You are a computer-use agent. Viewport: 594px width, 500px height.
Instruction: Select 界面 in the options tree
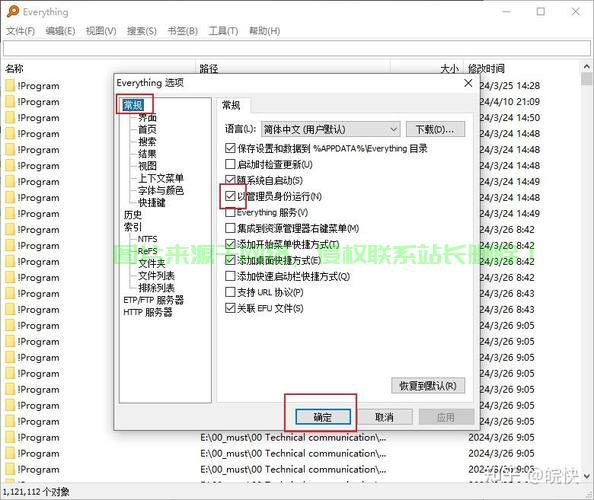147,117
